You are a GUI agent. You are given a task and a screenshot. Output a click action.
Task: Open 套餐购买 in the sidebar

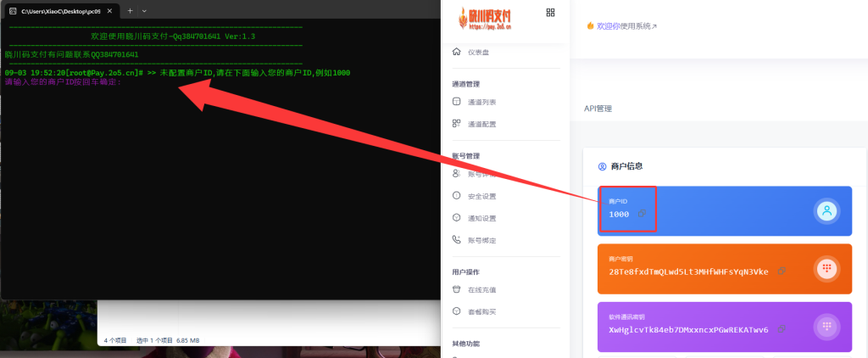coord(481,311)
